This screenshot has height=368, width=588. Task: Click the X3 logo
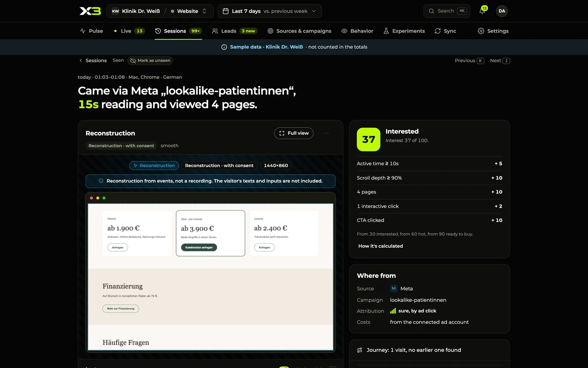tap(90, 11)
